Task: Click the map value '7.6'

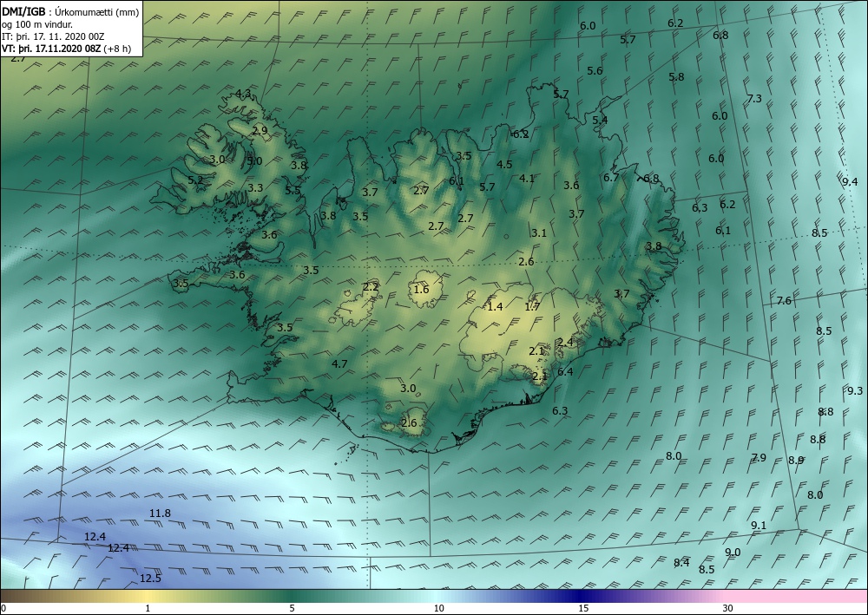Action: (x=784, y=301)
